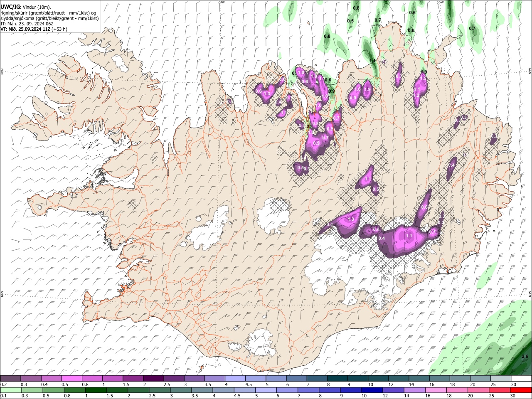
Task: Pick the 12–14 violet swatch in the lower row
Action: tap(393, 390)
